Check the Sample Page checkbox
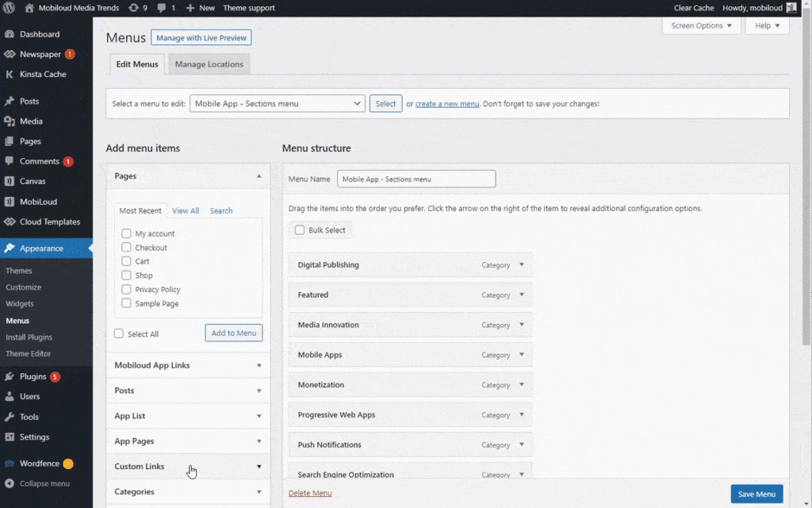This screenshot has height=508, width=812. pos(126,303)
